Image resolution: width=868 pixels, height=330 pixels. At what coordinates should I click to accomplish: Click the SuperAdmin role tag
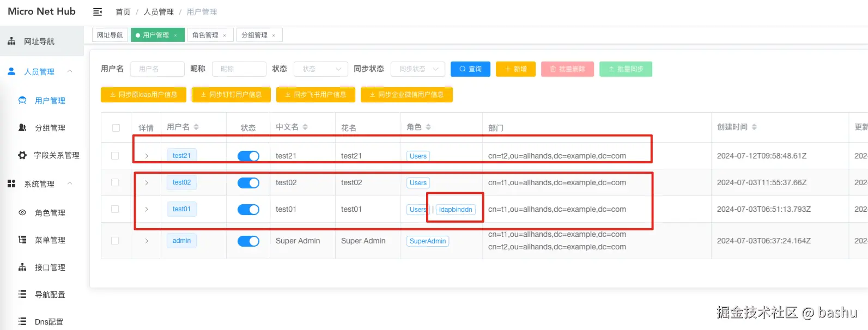(x=428, y=241)
